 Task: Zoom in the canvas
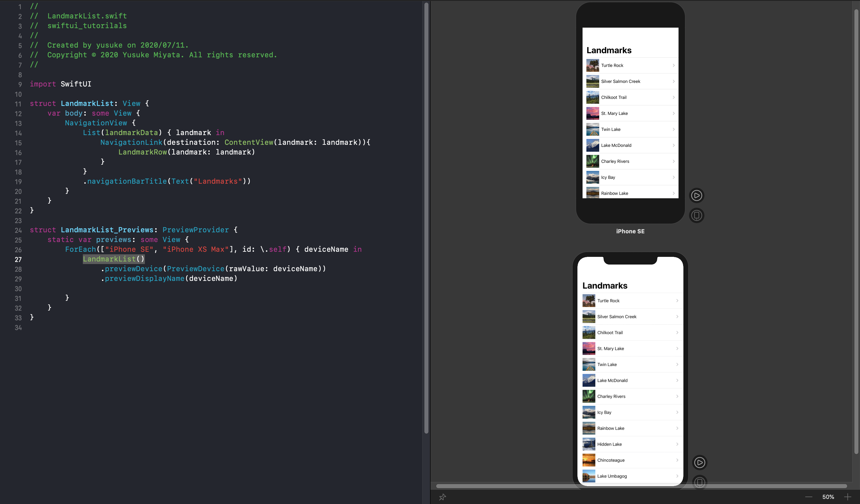(847, 497)
